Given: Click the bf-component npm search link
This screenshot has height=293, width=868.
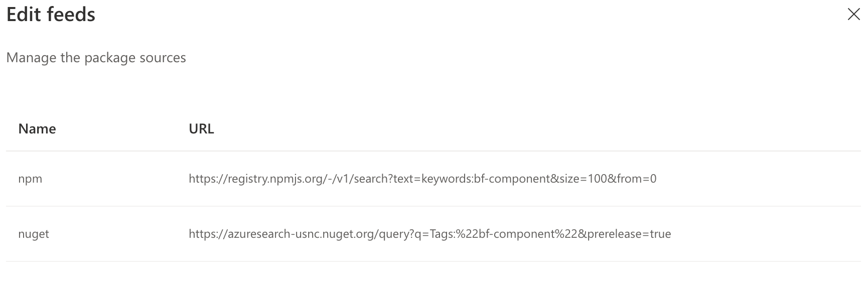Looking at the screenshot, I should (x=423, y=179).
